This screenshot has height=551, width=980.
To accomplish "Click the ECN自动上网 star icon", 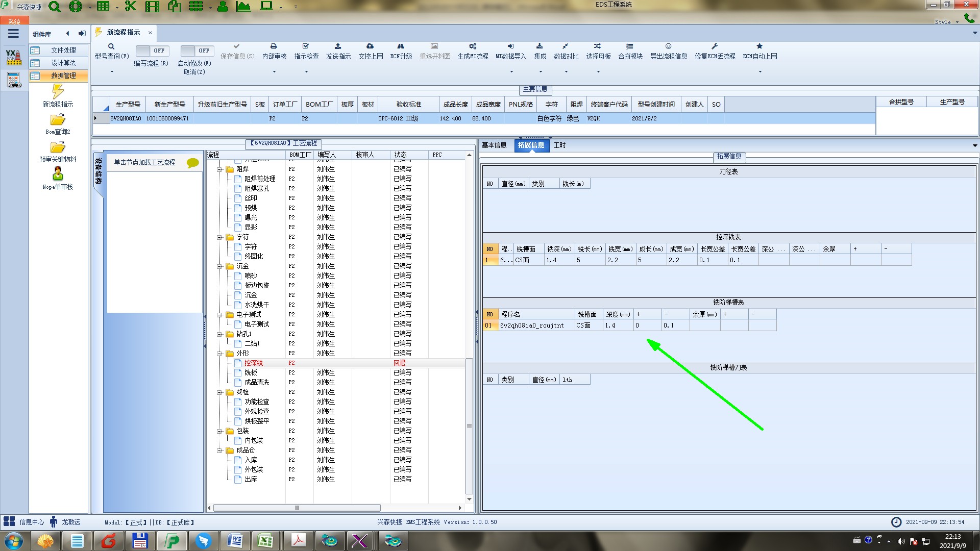I will (x=759, y=46).
